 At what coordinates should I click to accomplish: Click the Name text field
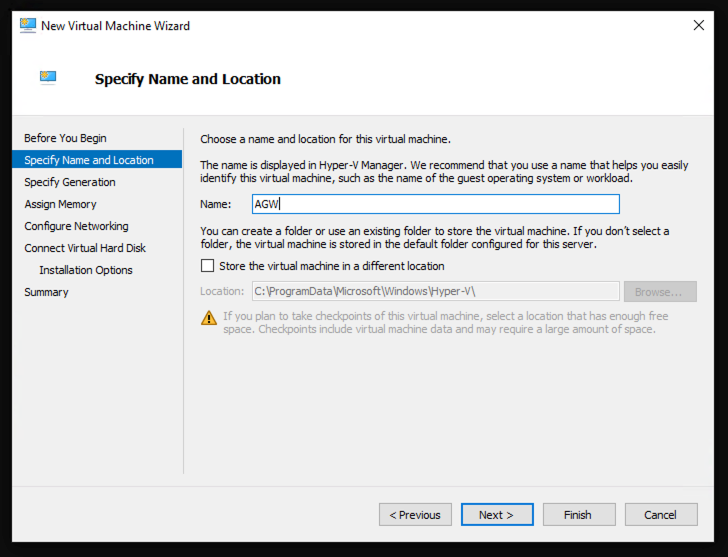click(x=435, y=204)
